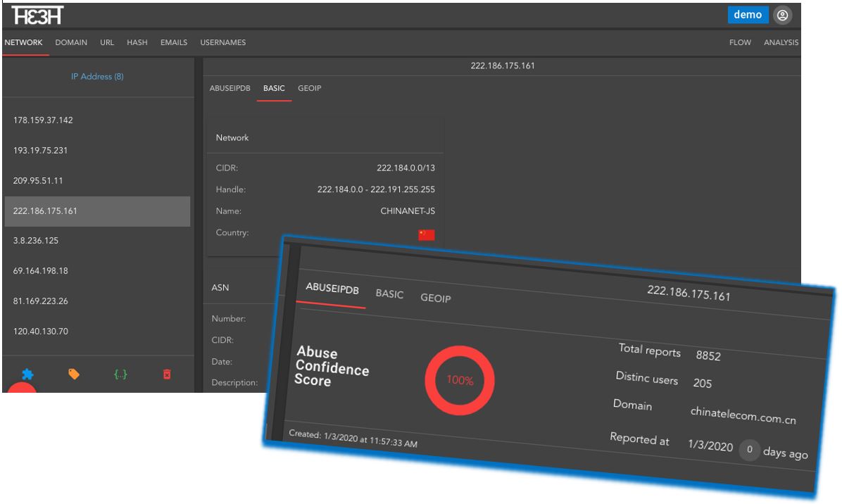Click the IP Address (8) header
842x504 pixels.
click(x=97, y=76)
